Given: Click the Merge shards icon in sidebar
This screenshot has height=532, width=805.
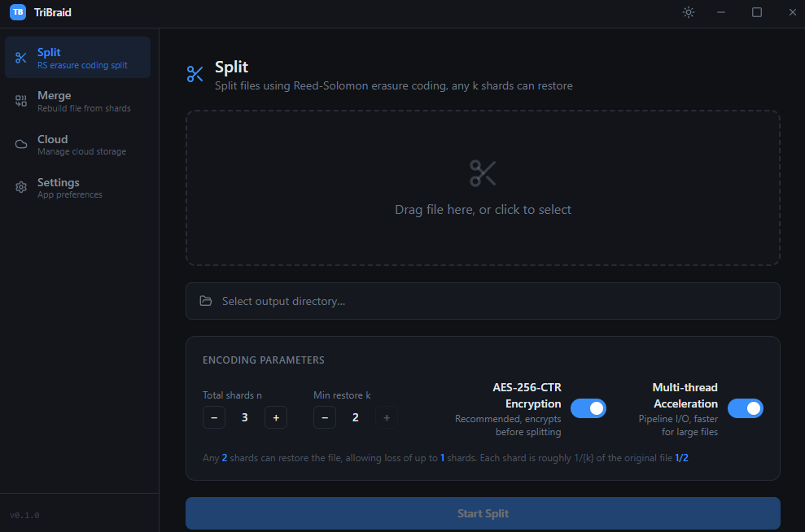Looking at the screenshot, I should point(20,99).
